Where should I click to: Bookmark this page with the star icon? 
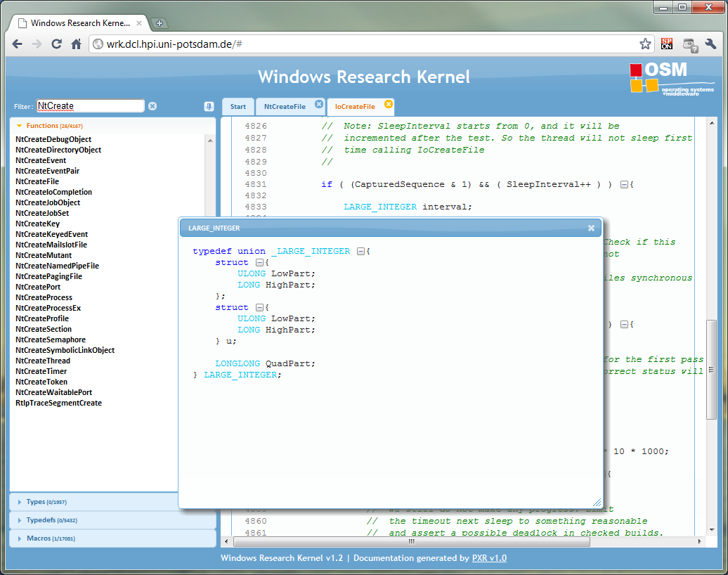[645, 44]
